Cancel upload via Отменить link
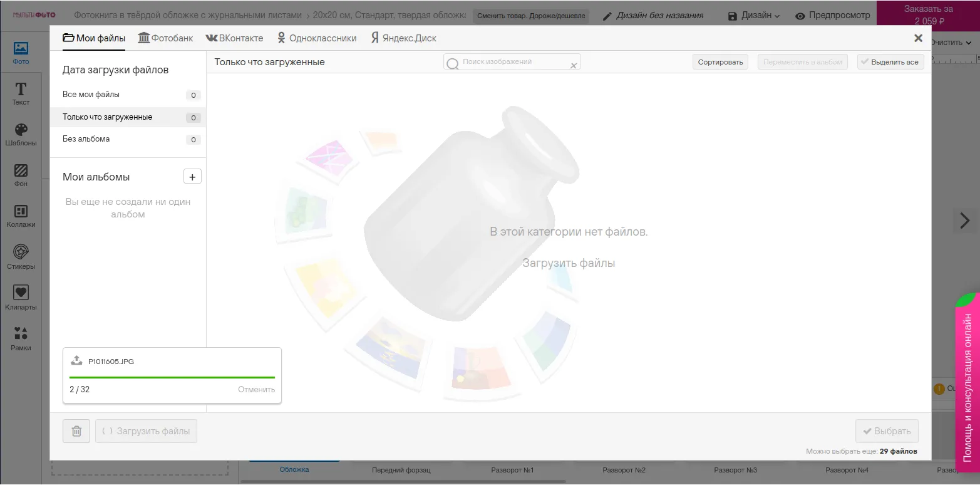This screenshot has width=980, height=485. [x=256, y=389]
